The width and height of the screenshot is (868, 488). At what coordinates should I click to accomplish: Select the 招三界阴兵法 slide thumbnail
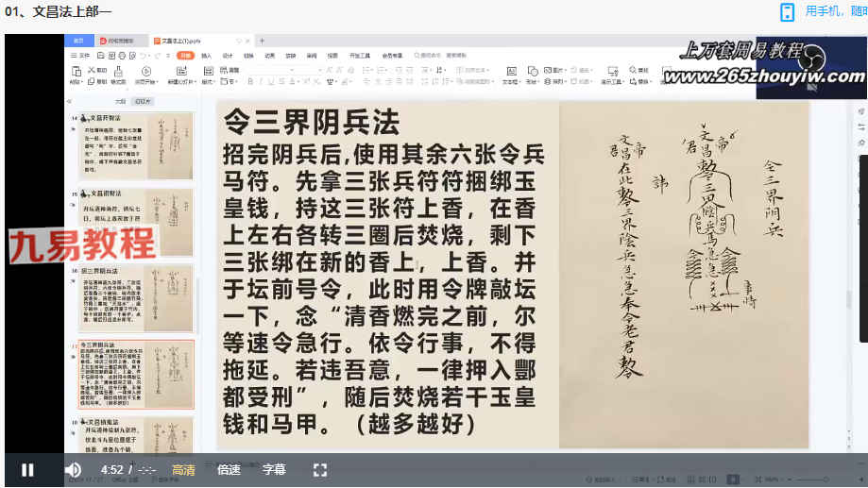point(137,297)
